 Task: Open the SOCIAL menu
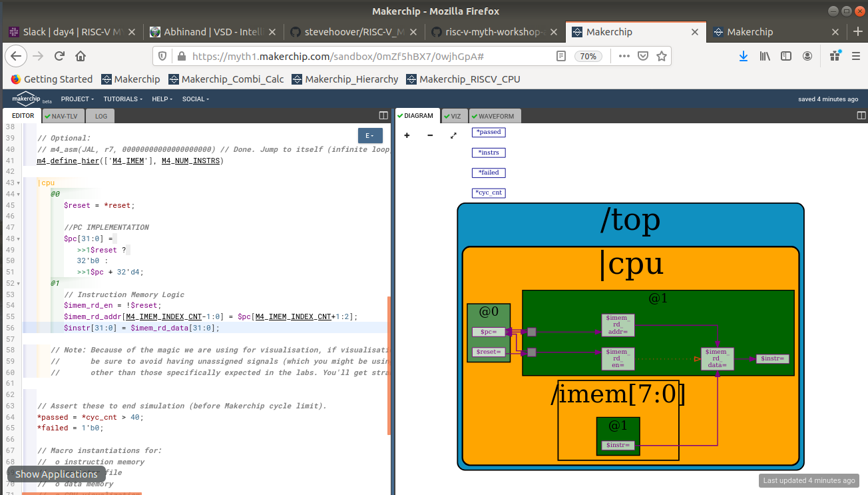196,99
